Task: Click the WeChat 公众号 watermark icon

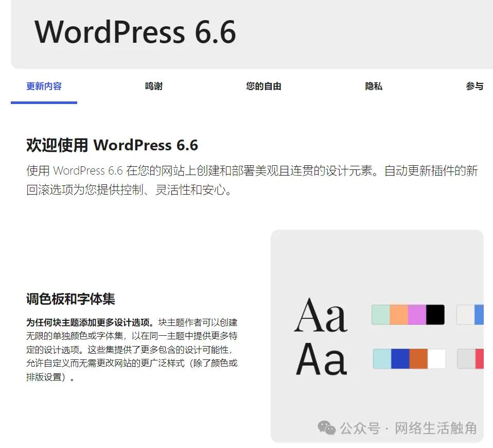Action: (325, 427)
